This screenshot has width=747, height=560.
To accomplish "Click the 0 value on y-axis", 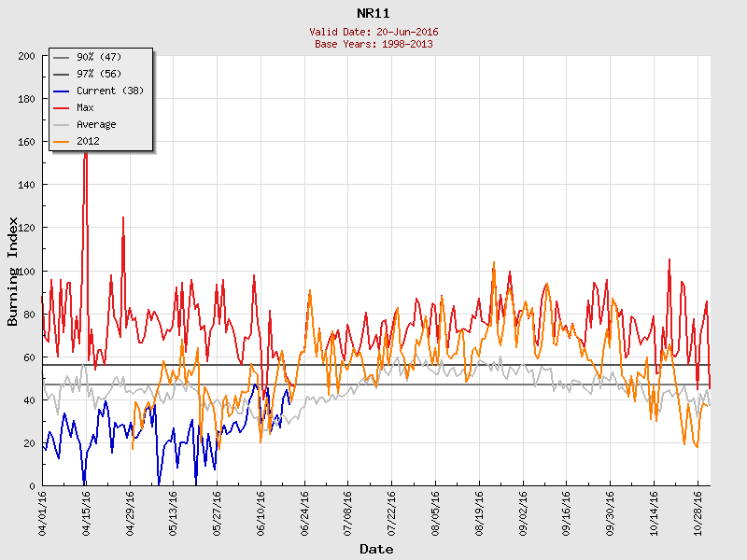I will click(x=32, y=485).
